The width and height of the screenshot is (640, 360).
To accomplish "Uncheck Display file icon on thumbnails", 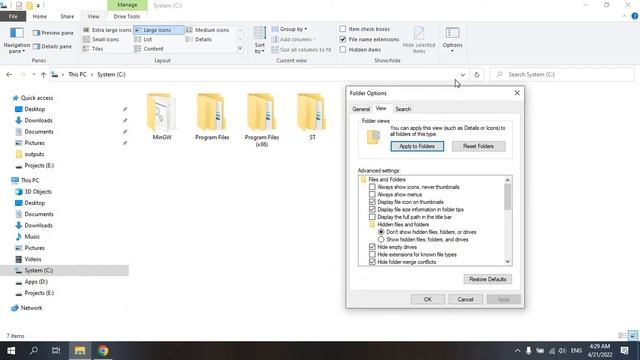I will (372, 202).
